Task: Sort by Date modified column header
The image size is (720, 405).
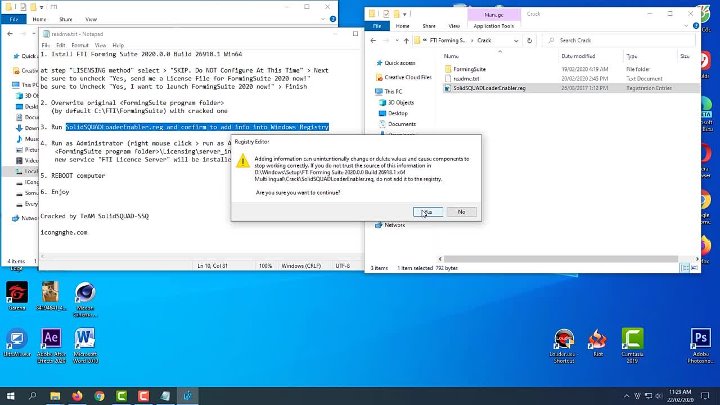Action: pos(578,56)
